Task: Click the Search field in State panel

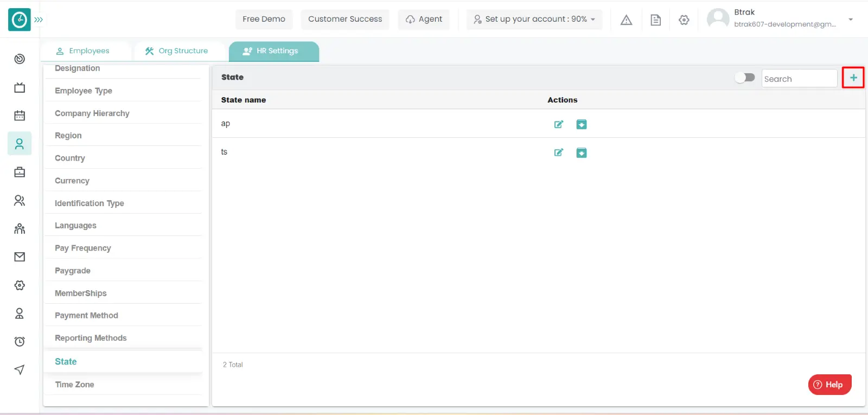Action: 799,79
